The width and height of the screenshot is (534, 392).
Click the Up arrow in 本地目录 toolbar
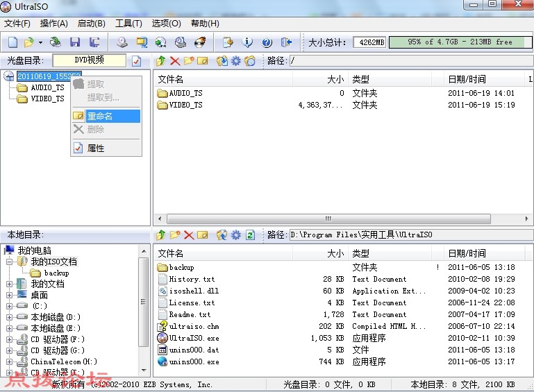[160, 235]
